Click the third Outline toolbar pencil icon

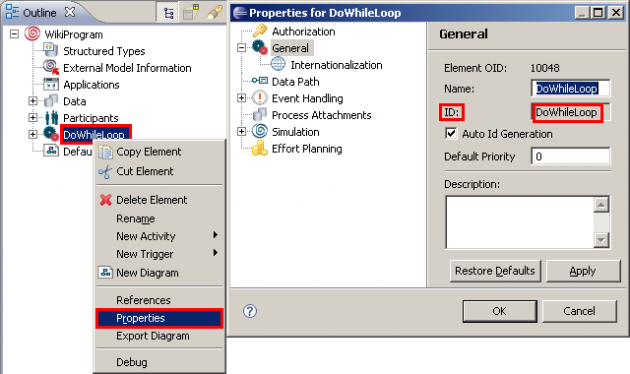[214, 12]
